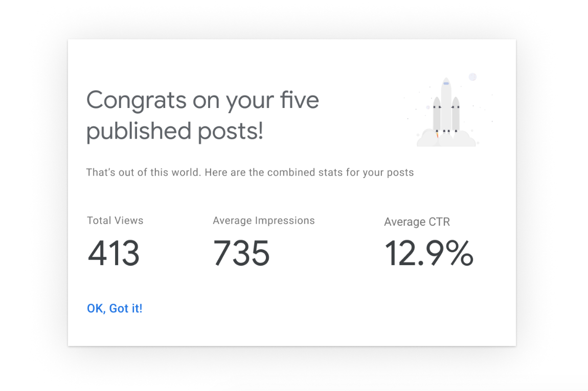Select the Total Views label

click(115, 220)
